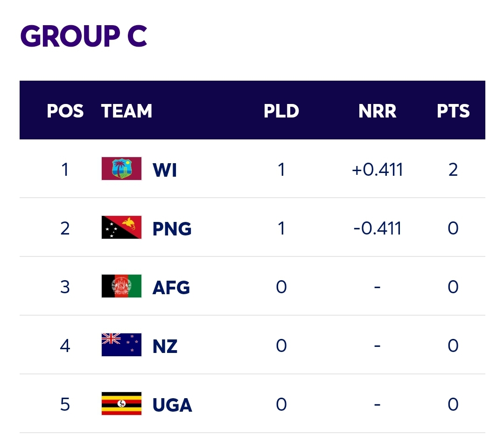Open the PNG team link
Screen dimensions: 504x435
click(172, 228)
